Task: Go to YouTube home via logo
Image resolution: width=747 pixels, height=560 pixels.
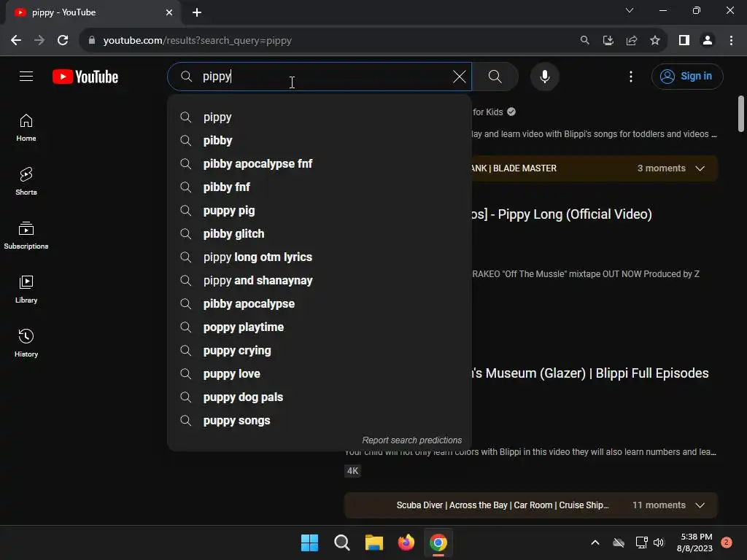Action: (x=85, y=77)
